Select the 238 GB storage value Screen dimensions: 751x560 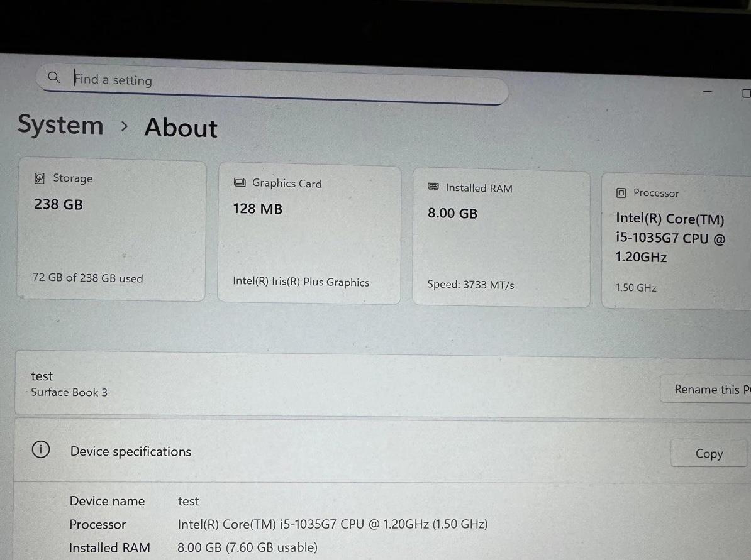click(x=58, y=204)
